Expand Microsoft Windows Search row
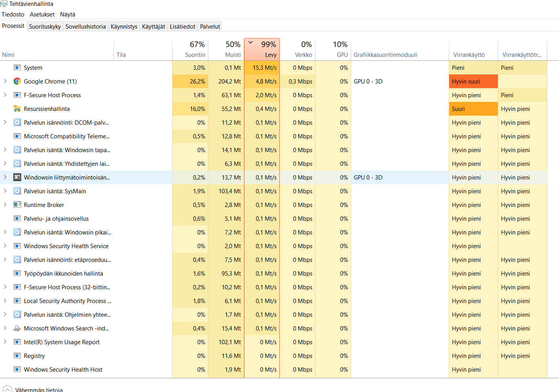559x392 pixels. 5,328
